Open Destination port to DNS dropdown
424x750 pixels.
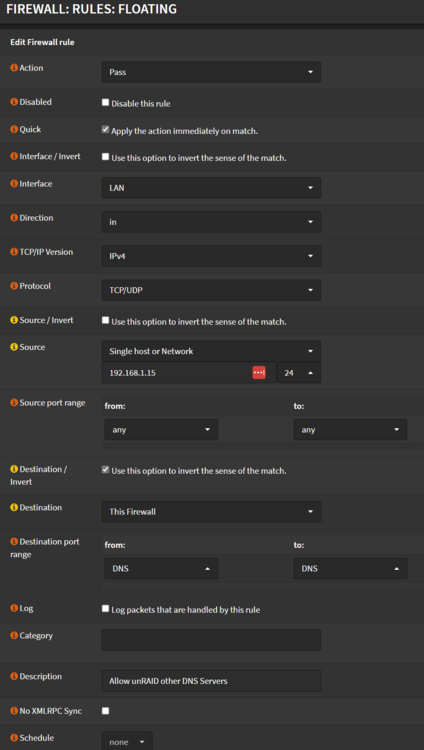click(x=350, y=569)
